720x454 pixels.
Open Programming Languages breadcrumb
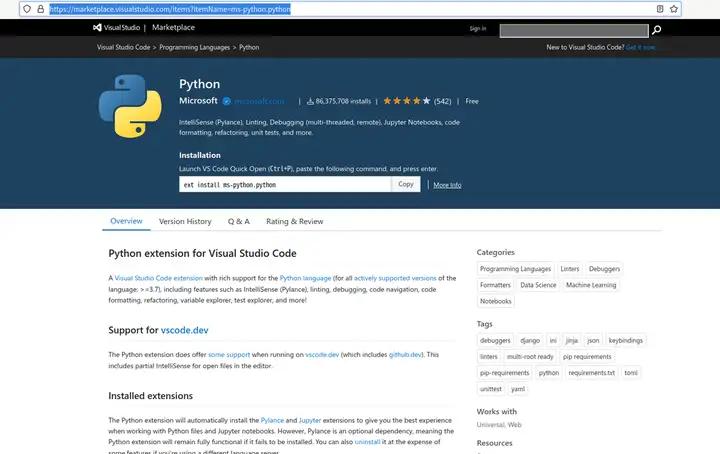pos(195,47)
